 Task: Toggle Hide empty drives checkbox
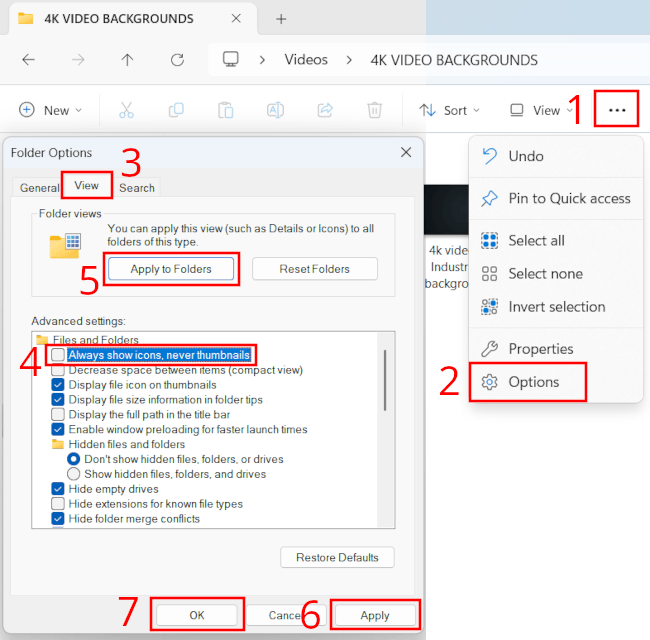[x=58, y=489]
